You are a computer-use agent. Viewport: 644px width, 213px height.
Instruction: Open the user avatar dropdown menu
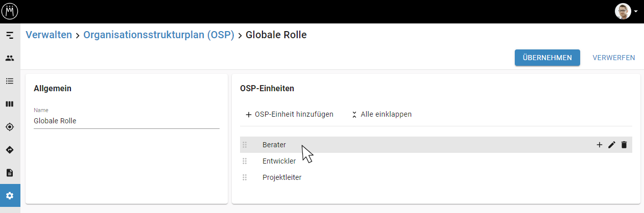[x=627, y=11]
